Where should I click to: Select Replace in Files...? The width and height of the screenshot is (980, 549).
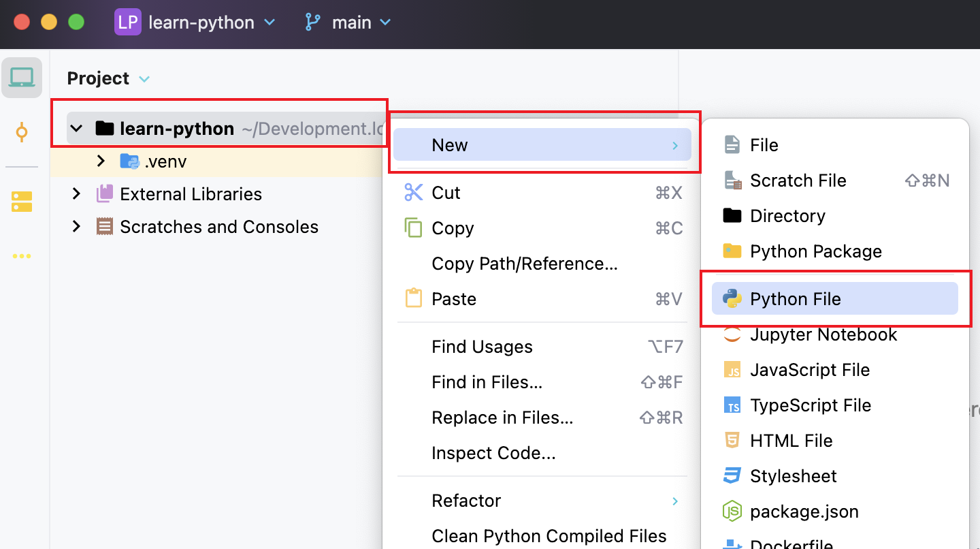pos(542,418)
